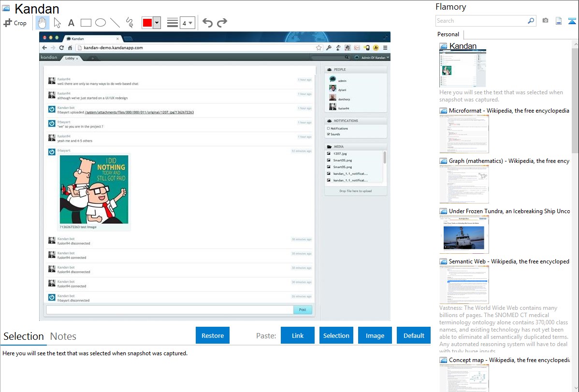
Task: Open the Concept map snapshot thumbnail
Action: (464, 377)
